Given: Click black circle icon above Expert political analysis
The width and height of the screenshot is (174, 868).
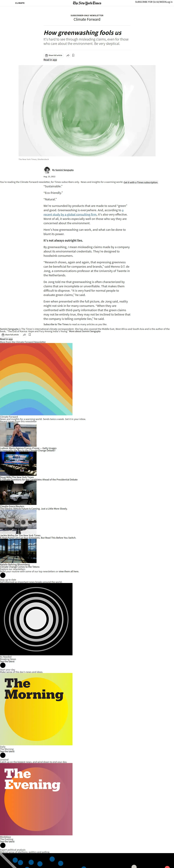Looking at the screenshot, I should click(3, 845).
